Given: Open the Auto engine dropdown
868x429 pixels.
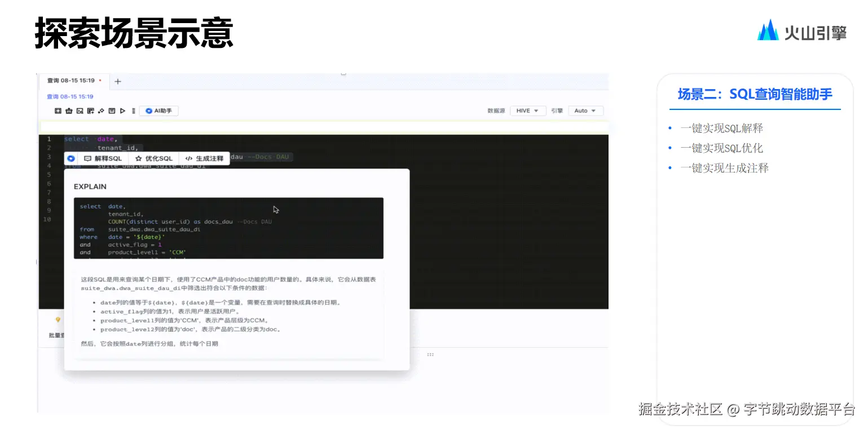Looking at the screenshot, I should [x=585, y=111].
